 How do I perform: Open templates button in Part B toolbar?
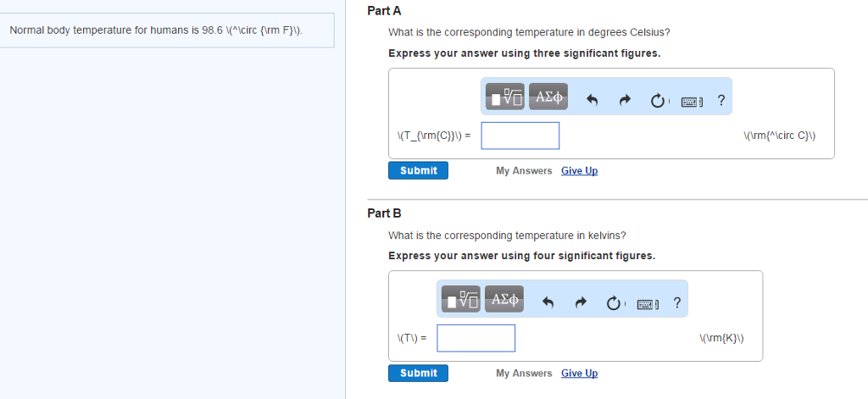[460, 298]
